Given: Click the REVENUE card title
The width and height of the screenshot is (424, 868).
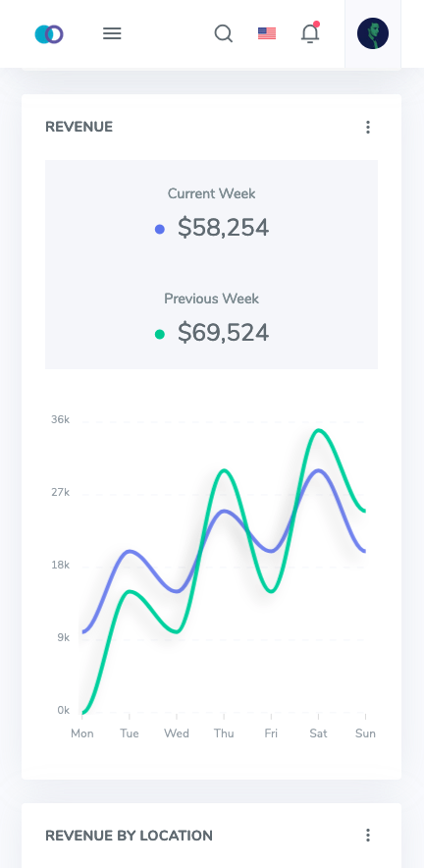Looking at the screenshot, I should click(x=79, y=127).
